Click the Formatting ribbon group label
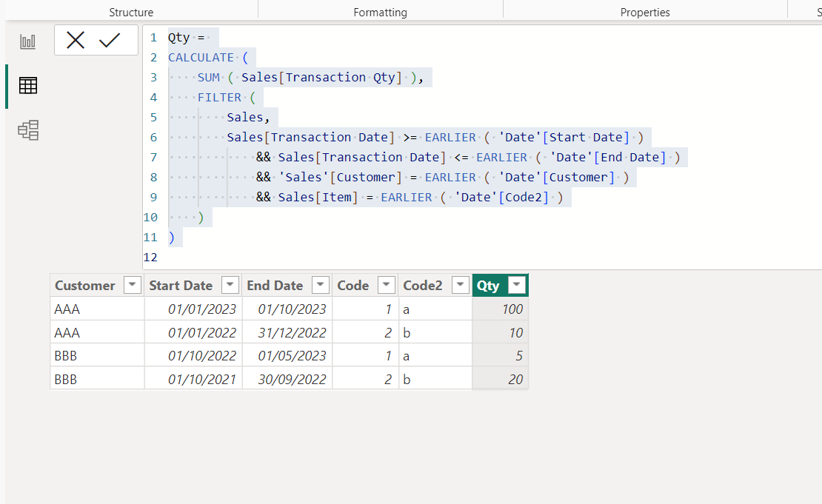The height and width of the screenshot is (504, 822). click(x=380, y=12)
